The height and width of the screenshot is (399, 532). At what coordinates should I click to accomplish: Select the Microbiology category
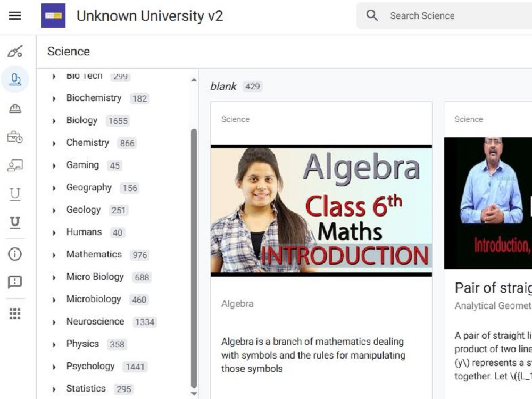pyautogui.click(x=94, y=299)
